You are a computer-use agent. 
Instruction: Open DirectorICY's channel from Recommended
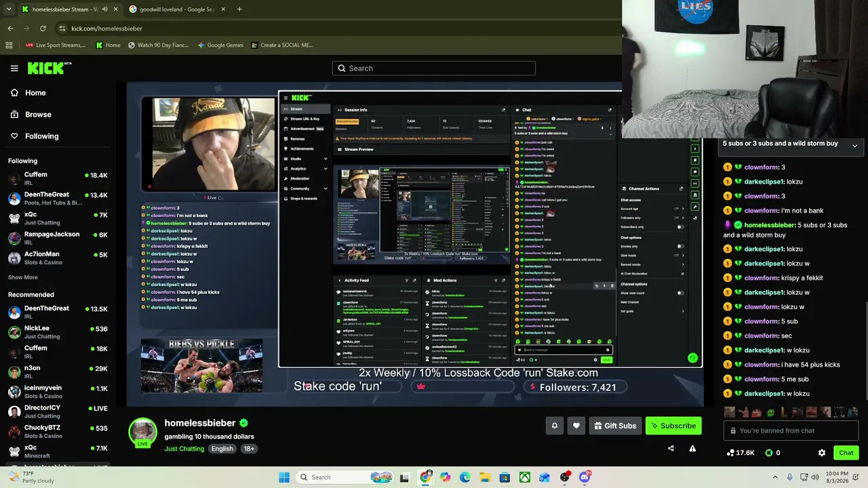(58, 411)
